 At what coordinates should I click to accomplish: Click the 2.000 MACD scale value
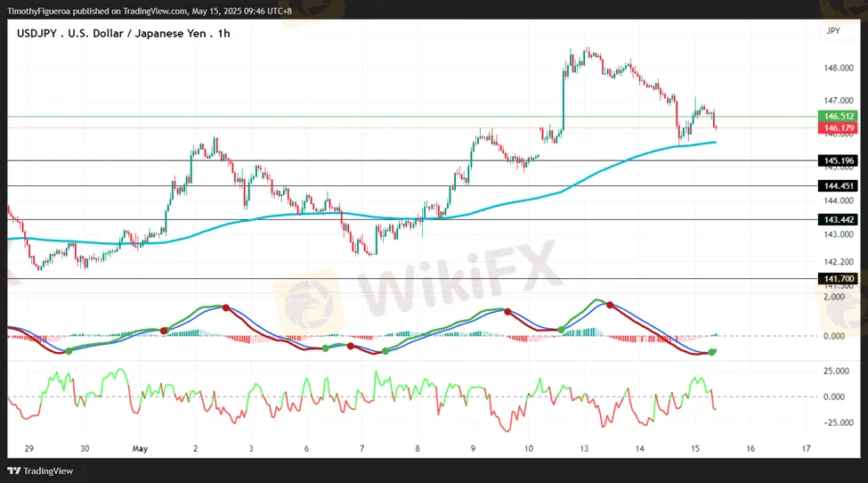tap(833, 298)
